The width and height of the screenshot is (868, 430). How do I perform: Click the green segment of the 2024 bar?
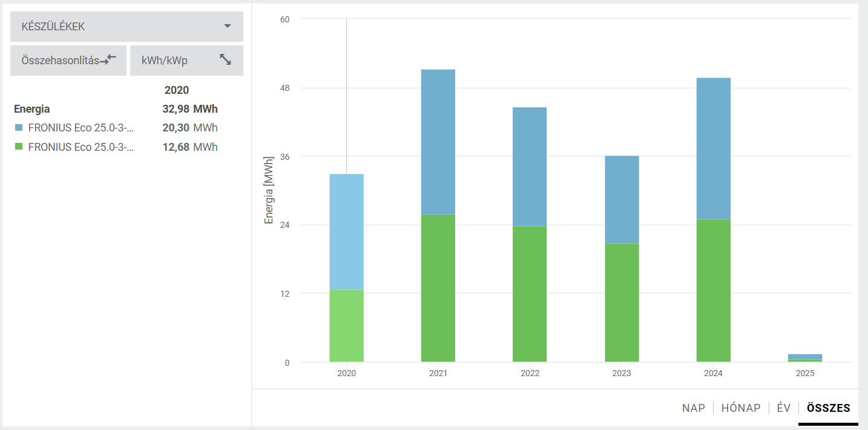[713, 291]
